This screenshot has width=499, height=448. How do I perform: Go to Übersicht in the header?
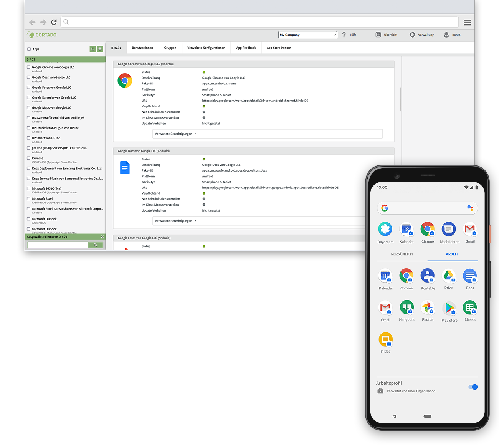[386, 35]
